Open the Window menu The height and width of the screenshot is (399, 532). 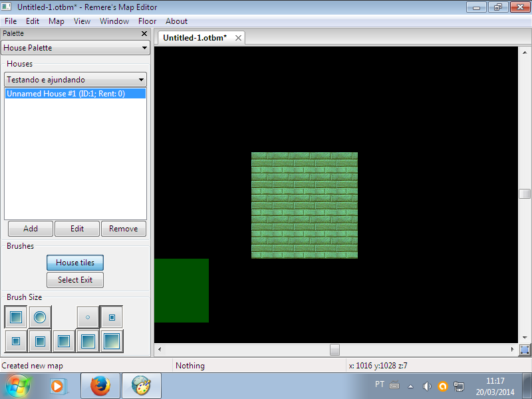coord(114,21)
